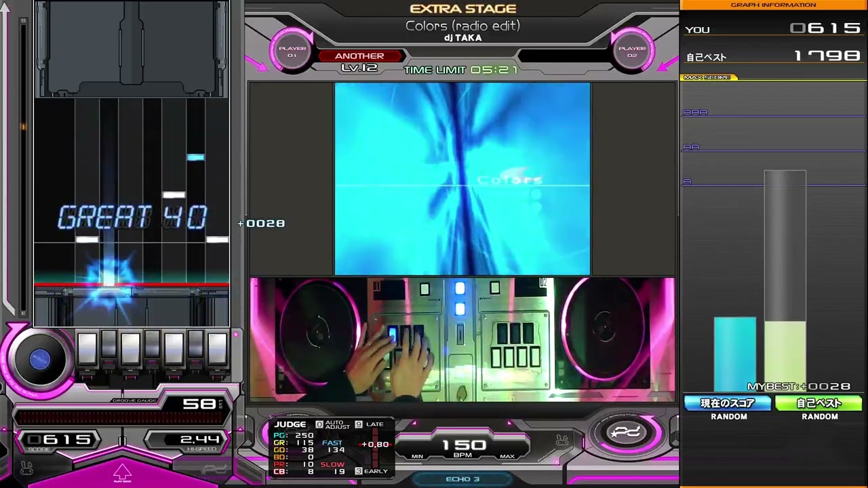Click the ECHO 3 effect label

[x=462, y=479]
